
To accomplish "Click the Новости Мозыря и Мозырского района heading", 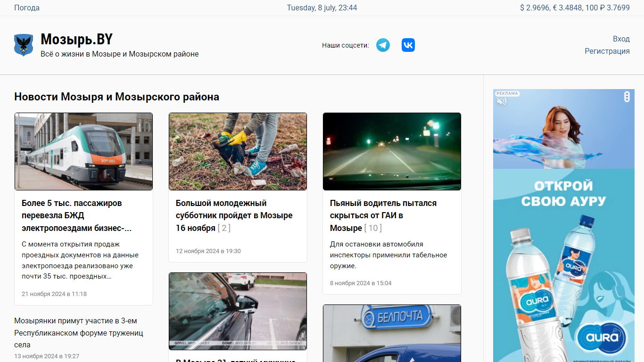I will pos(116,97).
